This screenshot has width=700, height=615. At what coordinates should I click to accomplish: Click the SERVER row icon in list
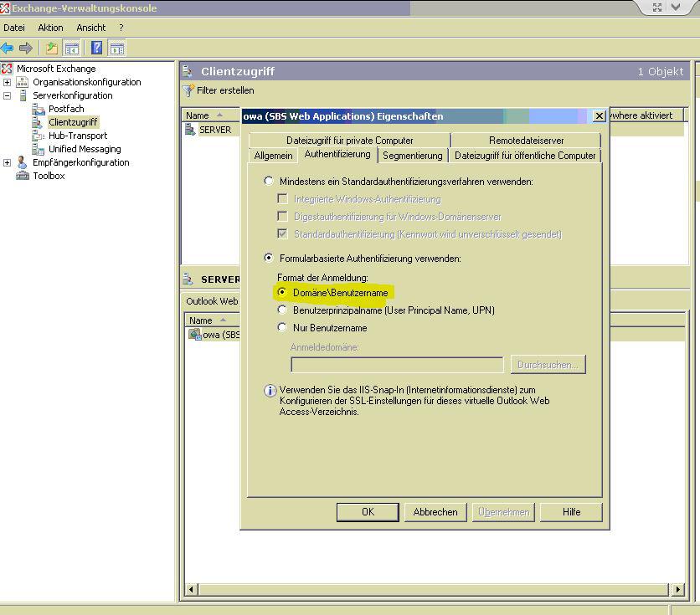pyautogui.click(x=191, y=130)
